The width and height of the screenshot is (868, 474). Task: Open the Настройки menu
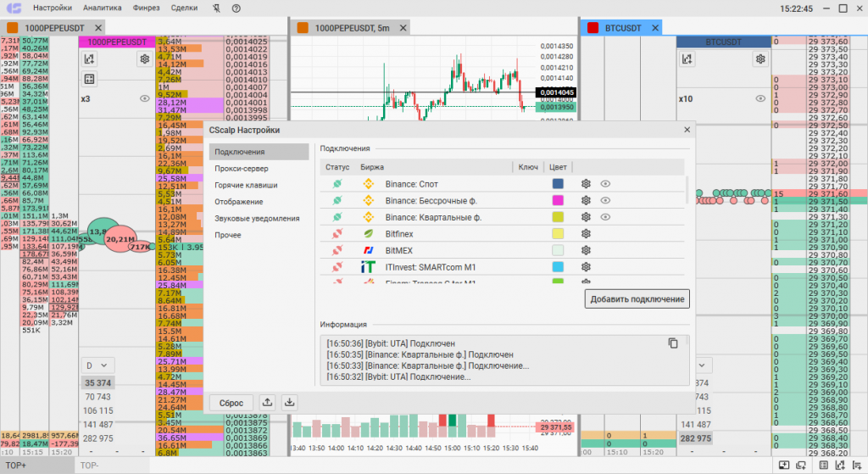[x=53, y=8]
